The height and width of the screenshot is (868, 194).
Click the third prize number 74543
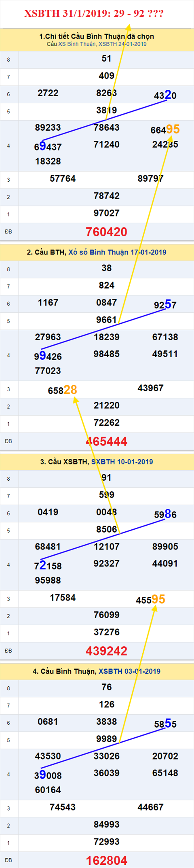(63, 807)
